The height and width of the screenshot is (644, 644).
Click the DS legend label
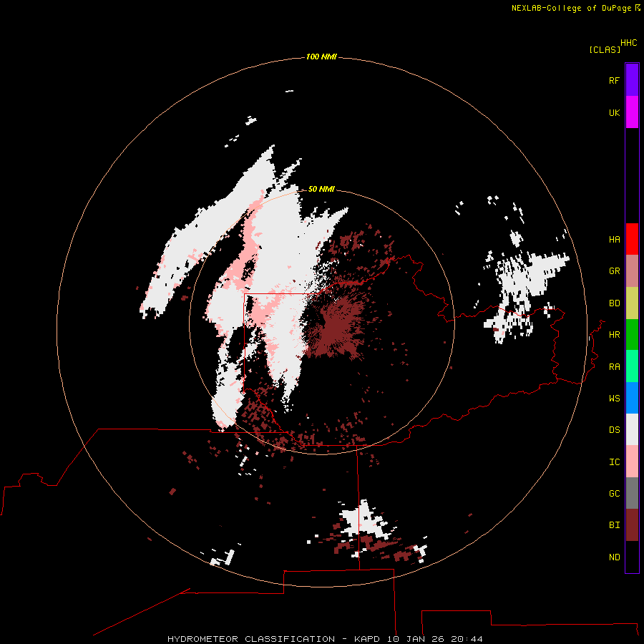(614, 430)
